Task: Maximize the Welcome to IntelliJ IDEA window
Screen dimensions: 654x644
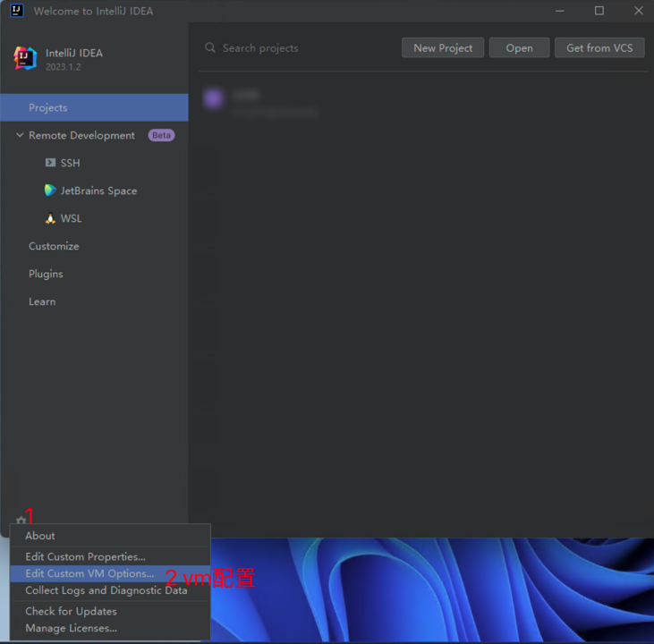Action: click(599, 11)
